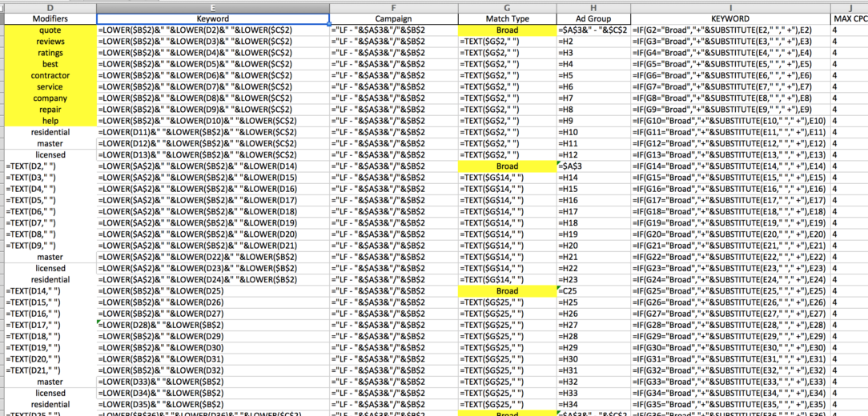Click MAX CPC value 4 in quote row
The height and width of the screenshot is (416, 868).
click(849, 30)
